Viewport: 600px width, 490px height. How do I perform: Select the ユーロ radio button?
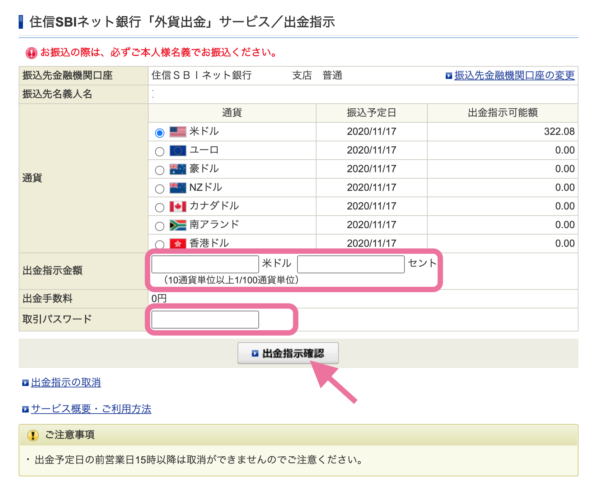tap(160, 151)
